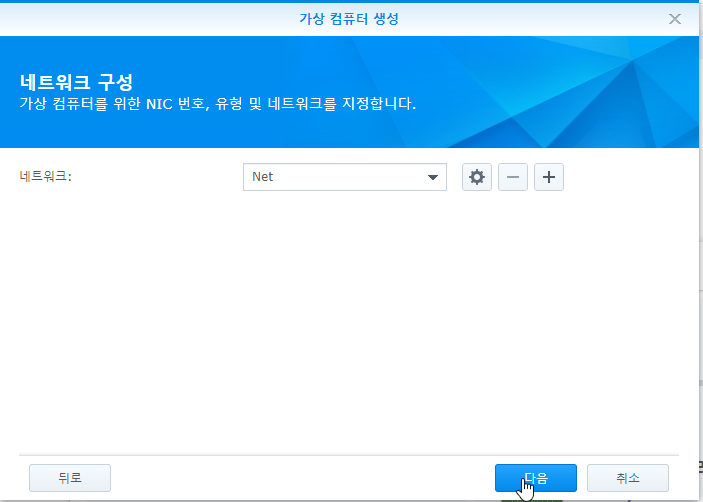The height and width of the screenshot is (502, 703).
Task: Open network settings gear icon
Action: [x=477, y=177]
